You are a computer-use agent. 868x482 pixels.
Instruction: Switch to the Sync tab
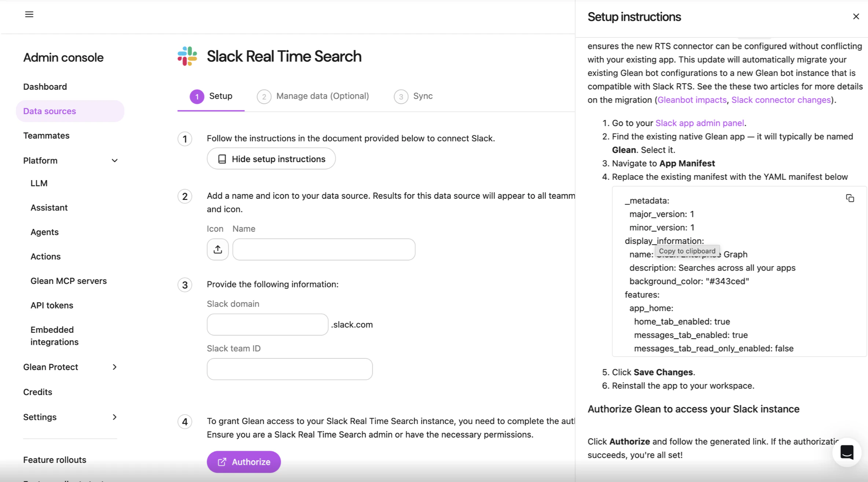(422, 96)
